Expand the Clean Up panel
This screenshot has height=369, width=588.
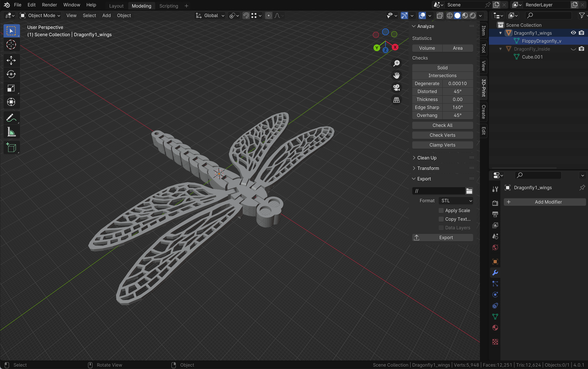point(427,158)
